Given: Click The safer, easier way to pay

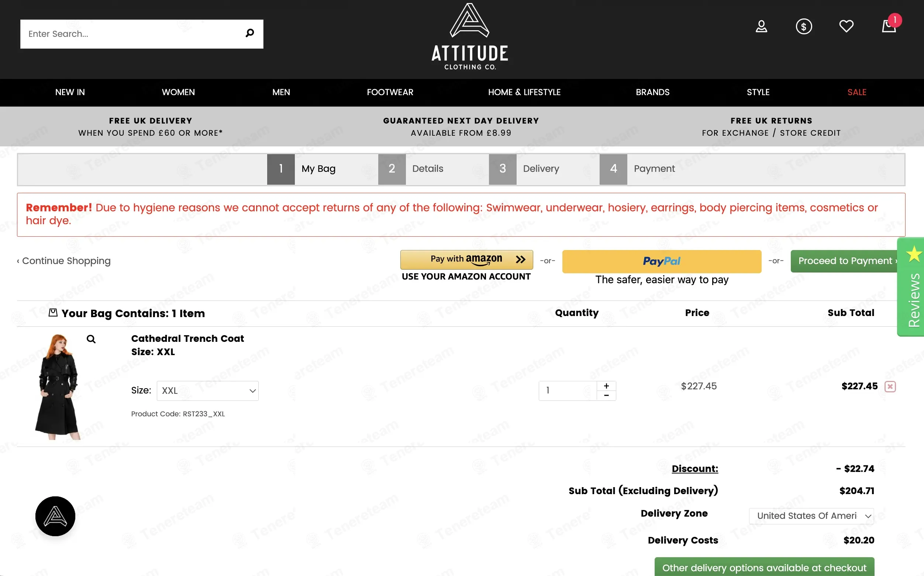Looking at the screenshot, I should point(662,280).
